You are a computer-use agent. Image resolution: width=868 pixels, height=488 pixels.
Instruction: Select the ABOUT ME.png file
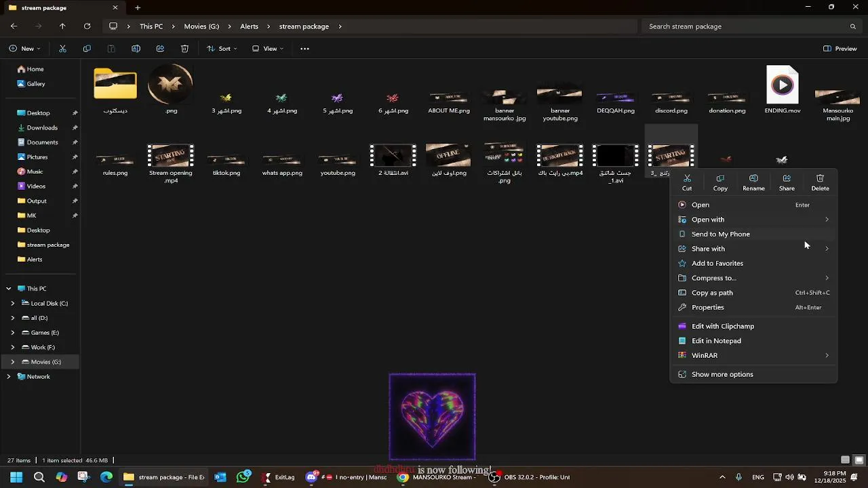449,102
